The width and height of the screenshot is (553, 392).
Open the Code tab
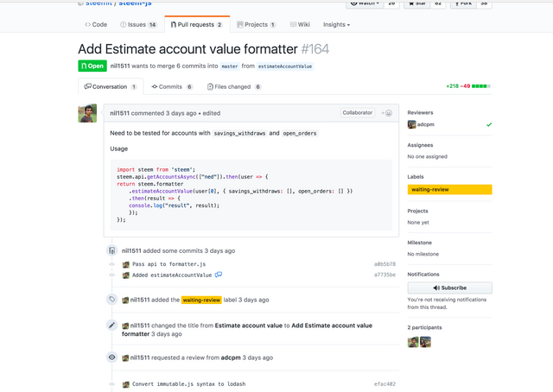coord(96,25)
